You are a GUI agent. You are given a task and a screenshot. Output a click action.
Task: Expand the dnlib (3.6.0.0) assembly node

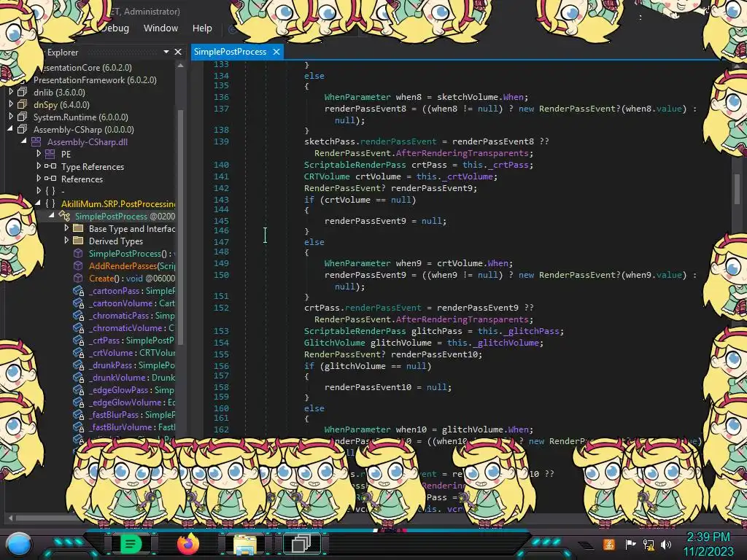pyautogui.click(x=11, y=92)
